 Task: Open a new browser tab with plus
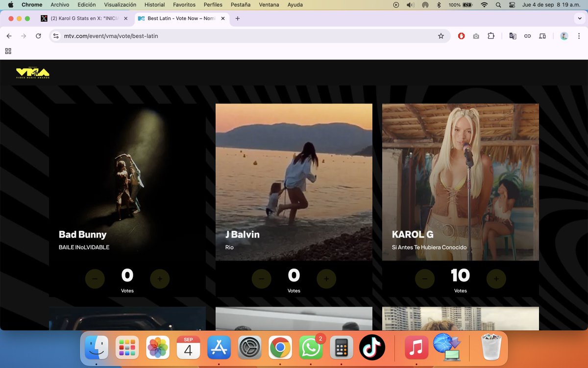(238, 18)
